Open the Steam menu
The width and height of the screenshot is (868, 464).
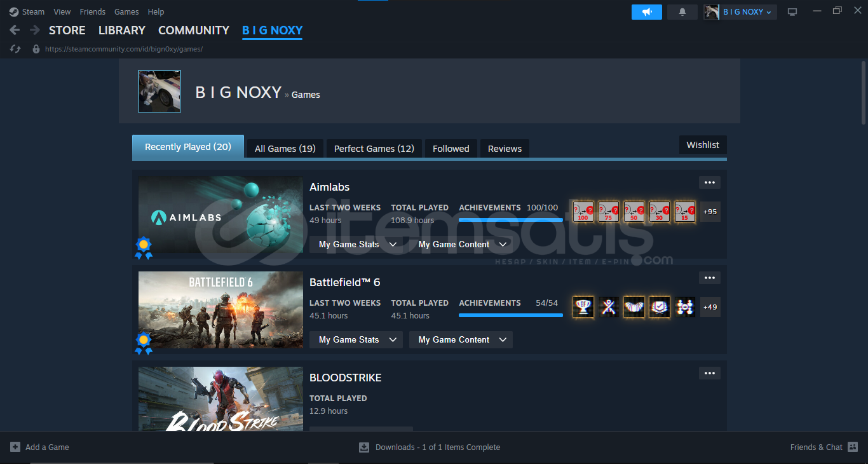pyautogui.click(x=33, y=12)
